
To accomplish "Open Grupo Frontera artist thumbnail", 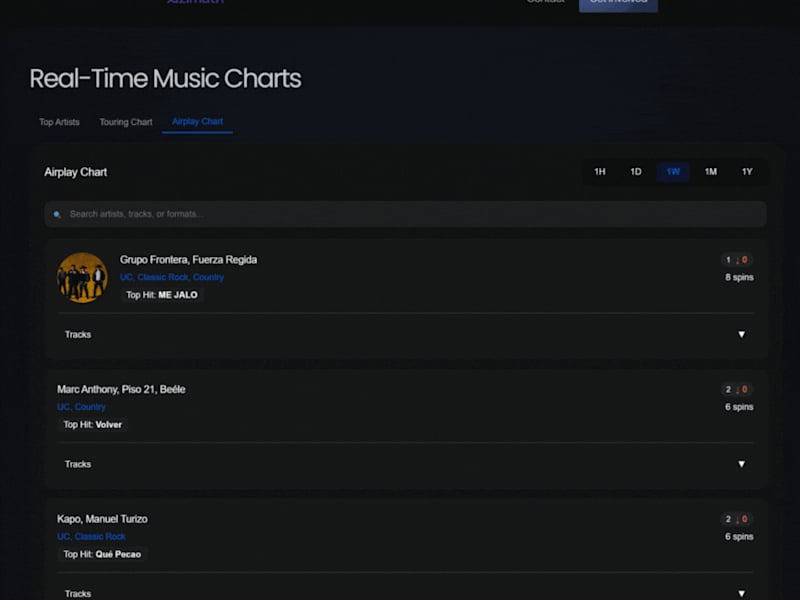I will [82, 278].
